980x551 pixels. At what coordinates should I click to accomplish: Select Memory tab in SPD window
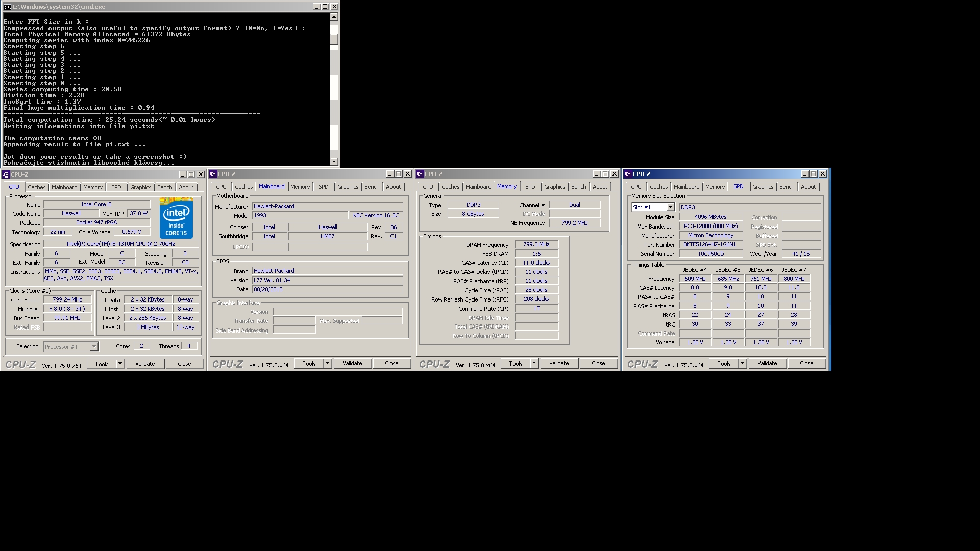[x=715, y=187]
